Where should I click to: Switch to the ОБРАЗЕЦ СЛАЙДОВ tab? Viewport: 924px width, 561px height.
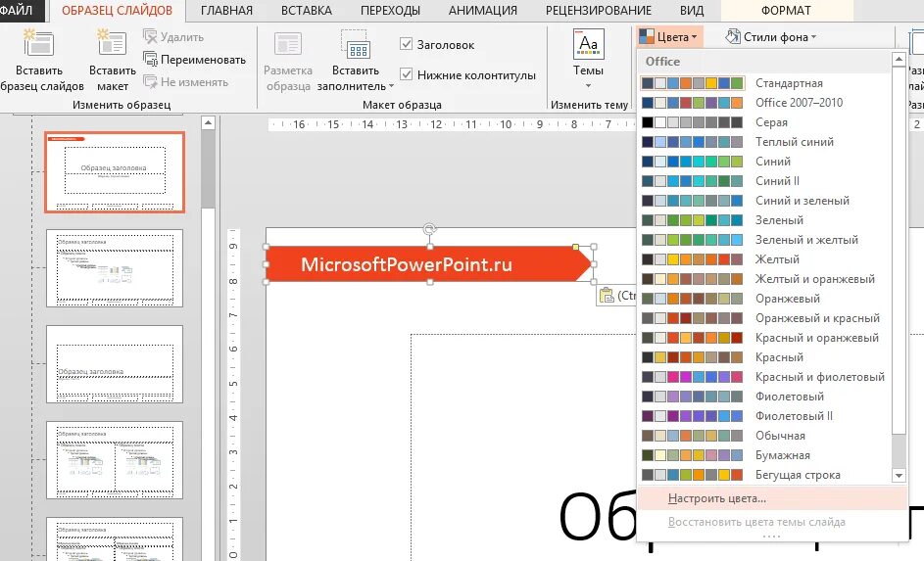click(118, 11)
